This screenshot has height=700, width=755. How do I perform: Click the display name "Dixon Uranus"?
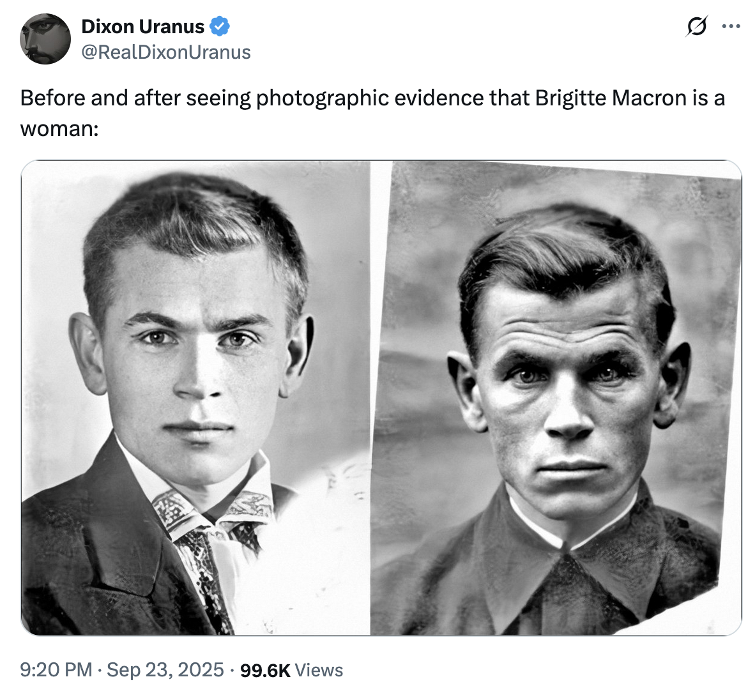point(142,27)
